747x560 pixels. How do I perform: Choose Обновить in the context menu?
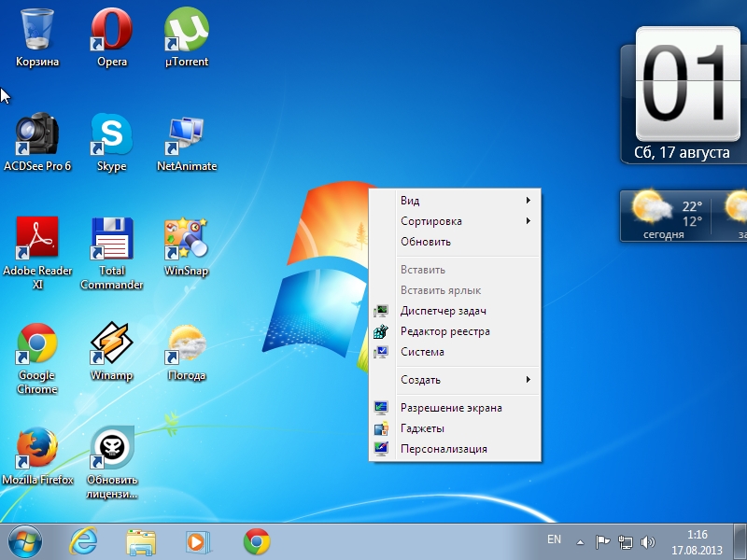click(455, 242)
